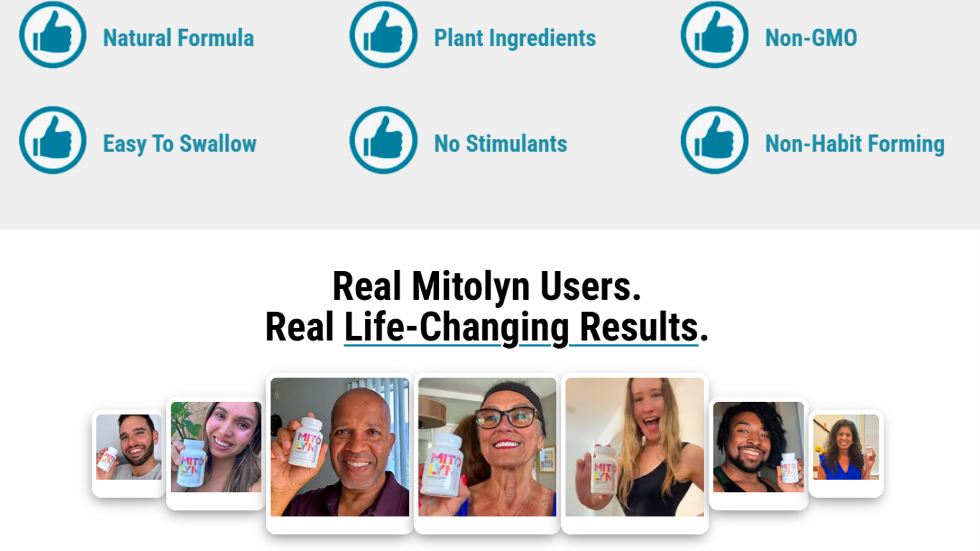Open the bearded man photo at far left
This screenshot has width=980, height=551.
coord(129,453)
